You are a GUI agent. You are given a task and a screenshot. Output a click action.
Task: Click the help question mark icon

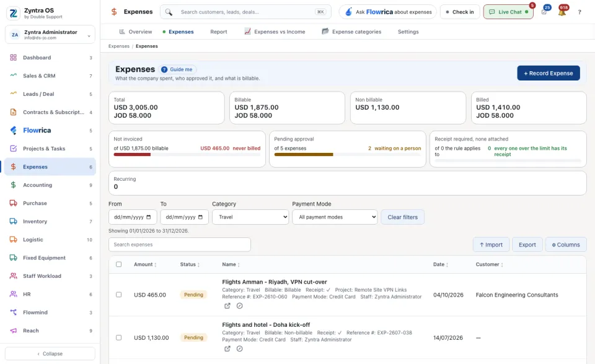point(580,12)
